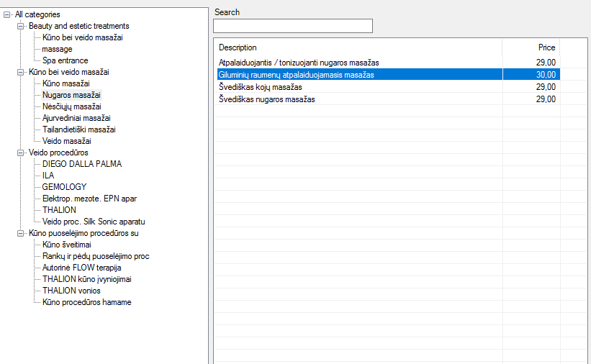
Task: Select Tailandietiški masažai in the tree
Action: coord(78,129)
